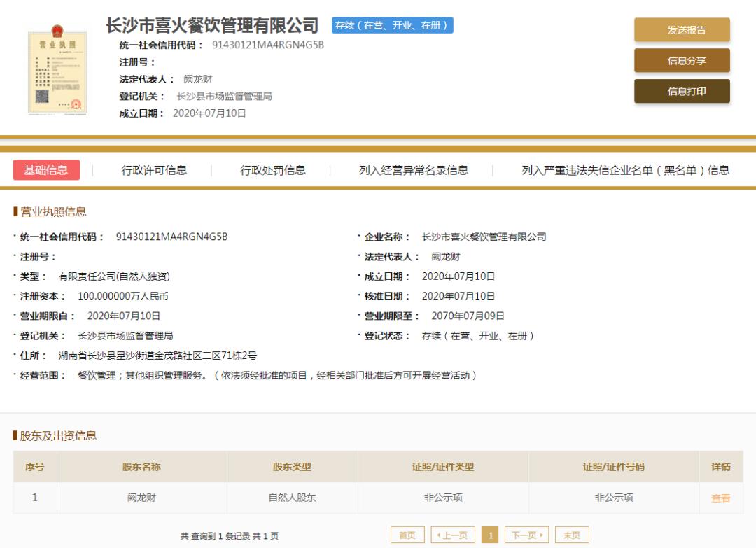Select the 基础信息 tab
The width and height of the screenshot is (756, 548).
pyautogui.click(x=46, y=170)
